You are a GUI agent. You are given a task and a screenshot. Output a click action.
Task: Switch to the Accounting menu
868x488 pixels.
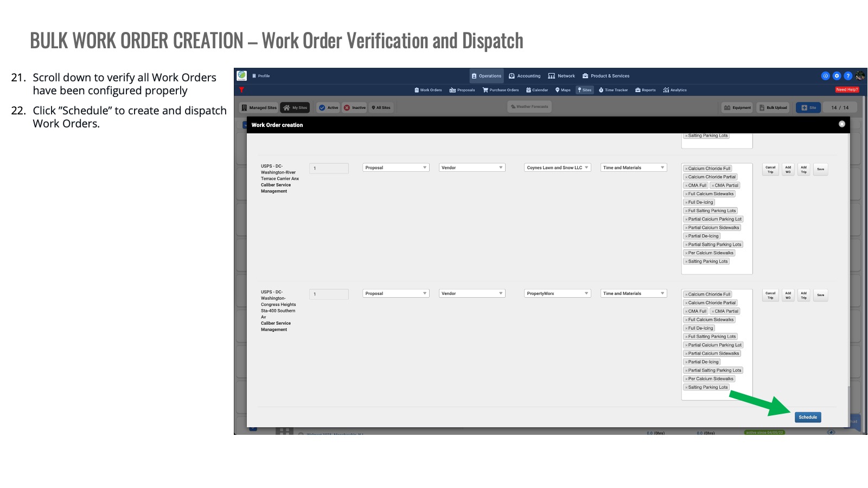click(x=525, y=76)
